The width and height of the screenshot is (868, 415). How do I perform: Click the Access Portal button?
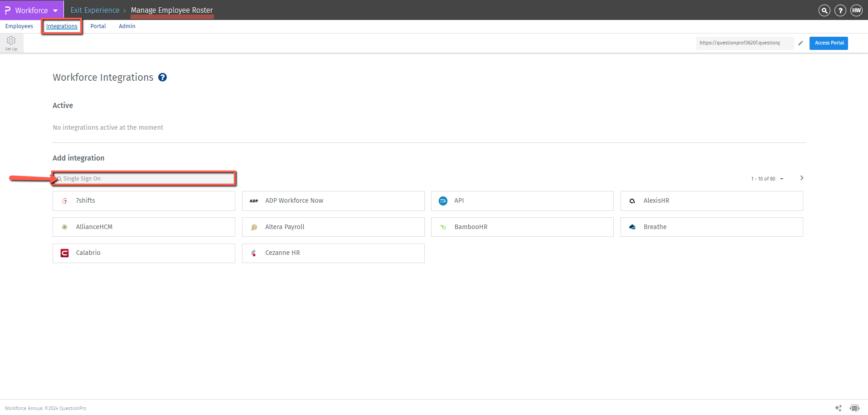point(829,43)
